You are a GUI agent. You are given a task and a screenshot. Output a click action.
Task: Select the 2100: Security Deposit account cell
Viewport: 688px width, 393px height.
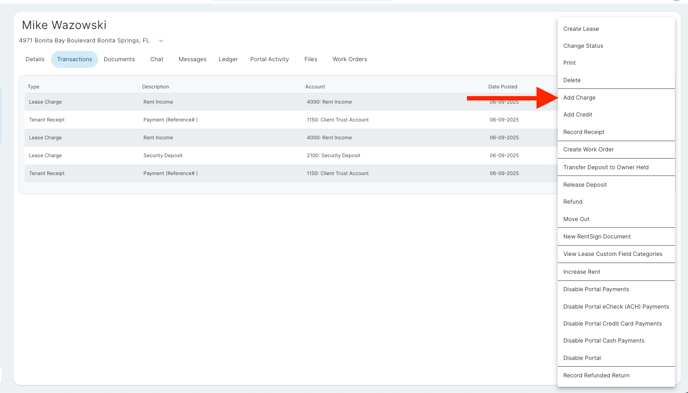(x=333, y=156)
